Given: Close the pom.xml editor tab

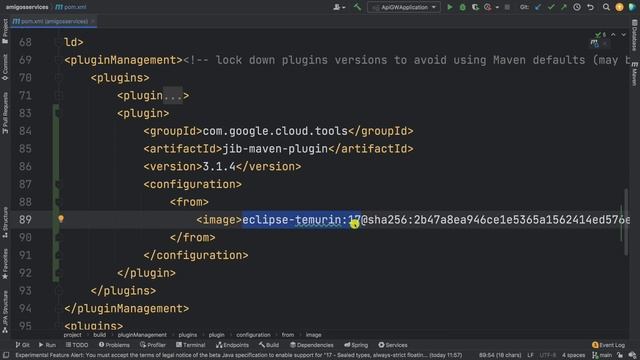Looking at the screenshot, I should click(93, 21).
